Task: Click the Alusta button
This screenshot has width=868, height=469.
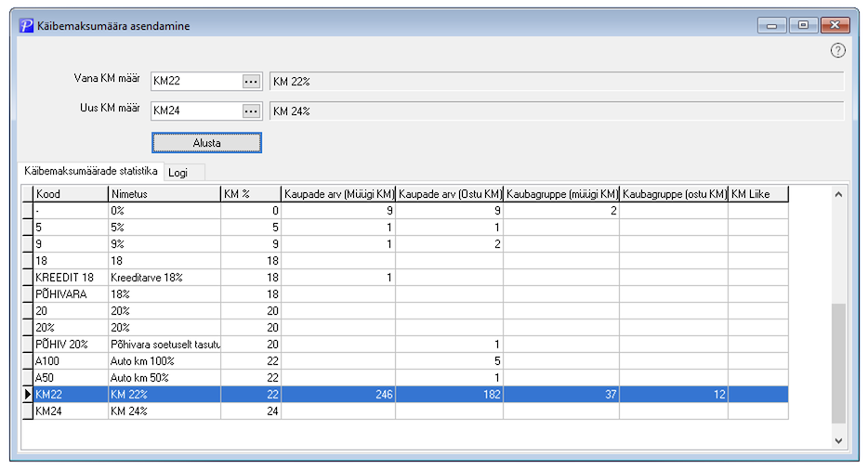Action: click(206, 143)
